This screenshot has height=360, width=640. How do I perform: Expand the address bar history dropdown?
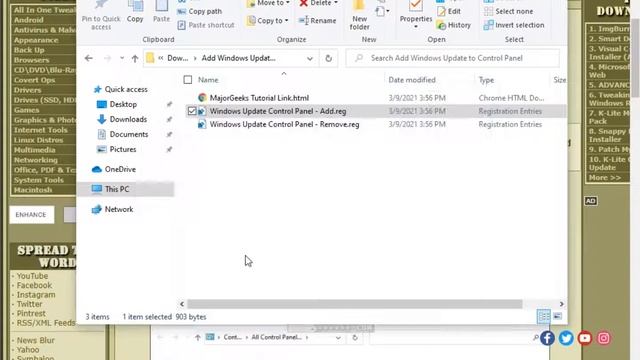(x=310, y=58)
